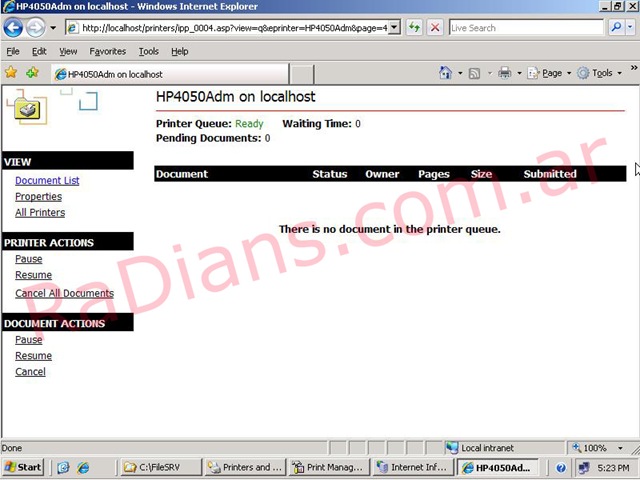Click the browser Back arrow button
This screenshot has height=480, width=640.
click(14, 28)
